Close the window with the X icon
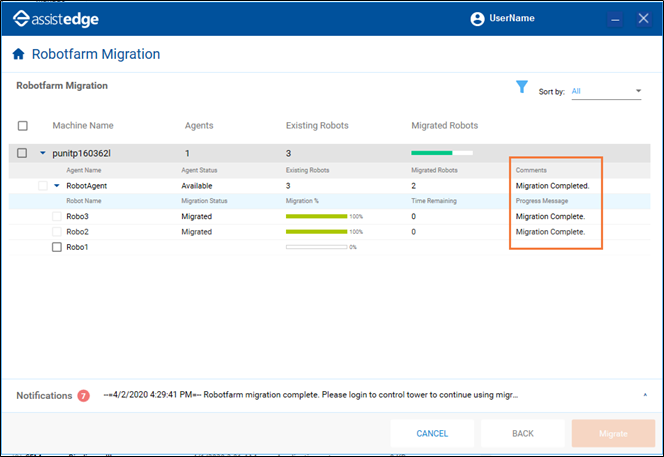The height and width of the screenshot is (457, 664). (x=643, y=19)
